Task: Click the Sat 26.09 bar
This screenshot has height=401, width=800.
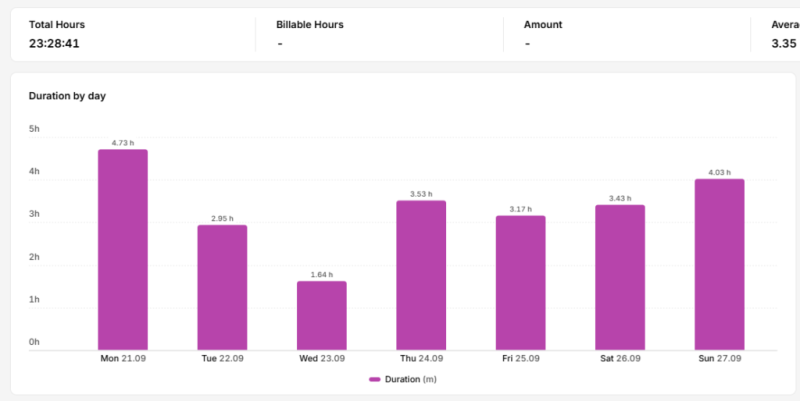Action: (x=620, y=277)
